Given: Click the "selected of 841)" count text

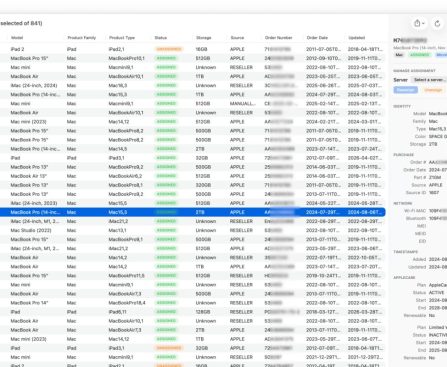Looking at the screenshot, I should point(21,23).
